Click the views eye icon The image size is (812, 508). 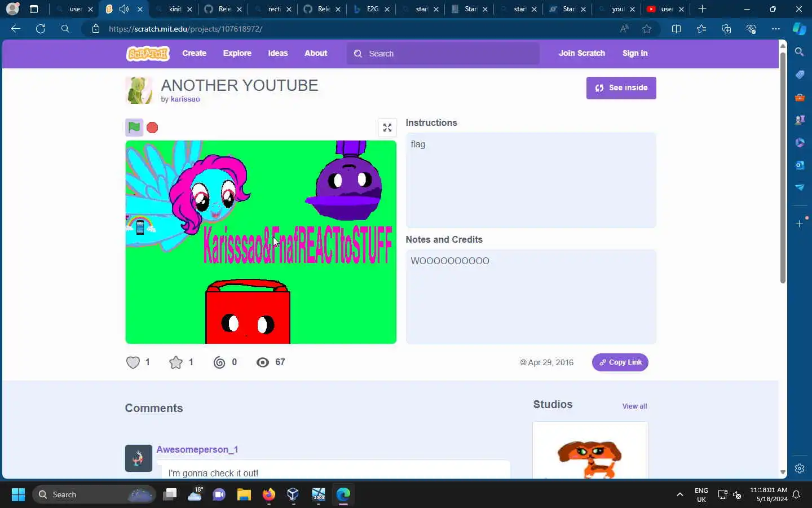coord(263,362)
